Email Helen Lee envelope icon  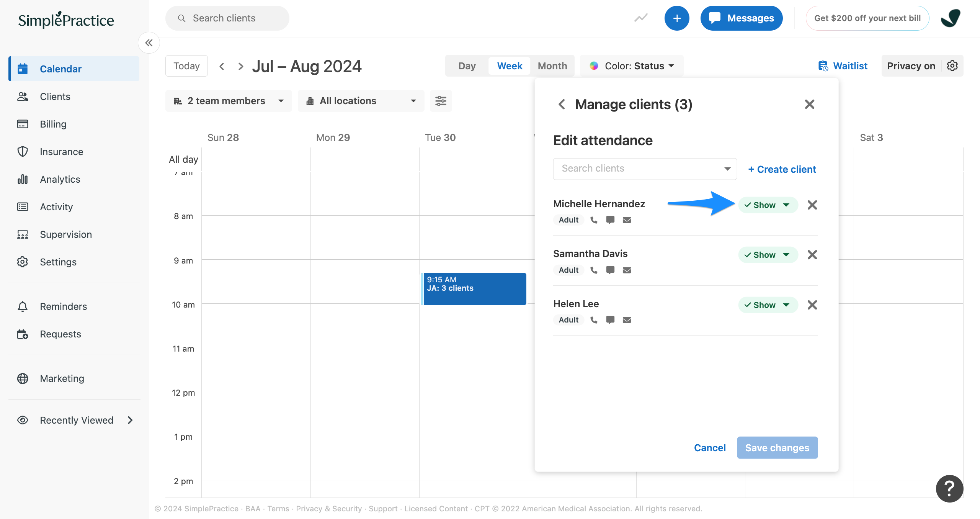click(627, 320)
